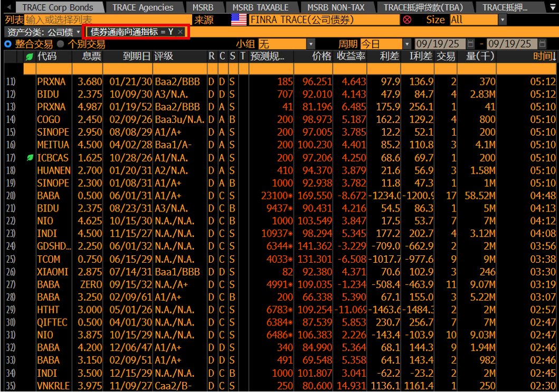Open calendar for the start date 09/19/25
559x392 pixels.
(x=471, y=44)
